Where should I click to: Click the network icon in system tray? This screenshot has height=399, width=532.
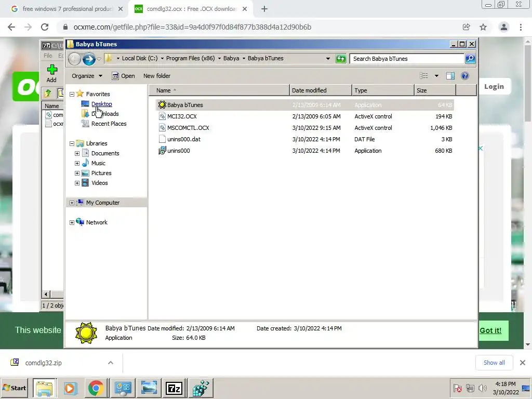[470, 388]
